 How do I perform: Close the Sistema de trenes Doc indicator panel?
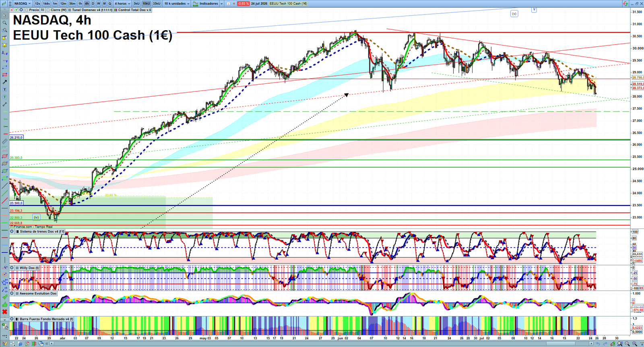(x=12, y=231)
